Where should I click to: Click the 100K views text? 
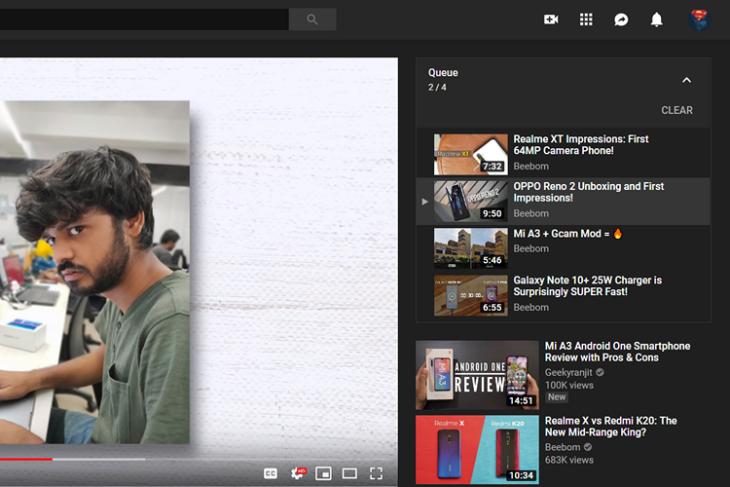pyautogui.click(x=569, y=386)
